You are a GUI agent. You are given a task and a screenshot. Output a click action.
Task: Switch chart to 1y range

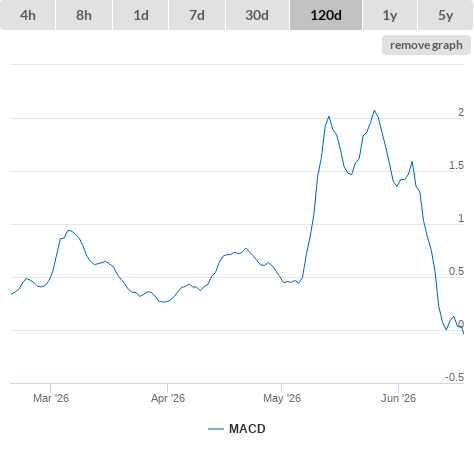390,15
